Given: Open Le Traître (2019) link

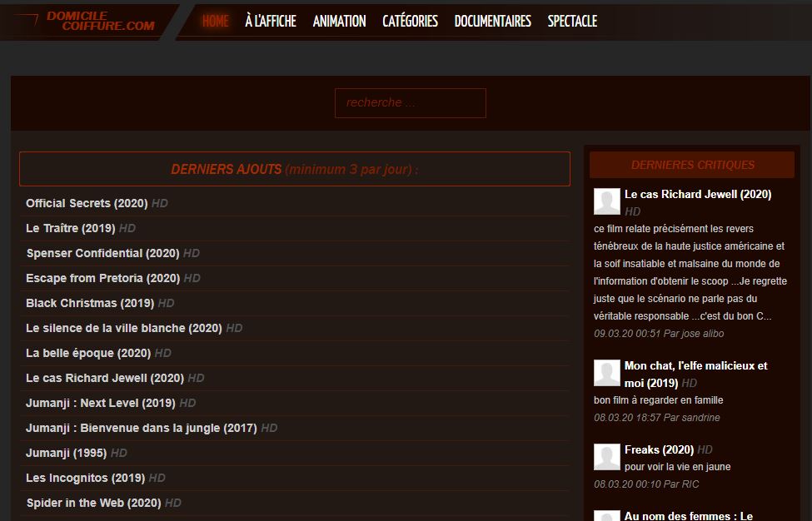Looking at the screenshot, I should (x=71, y=228).
